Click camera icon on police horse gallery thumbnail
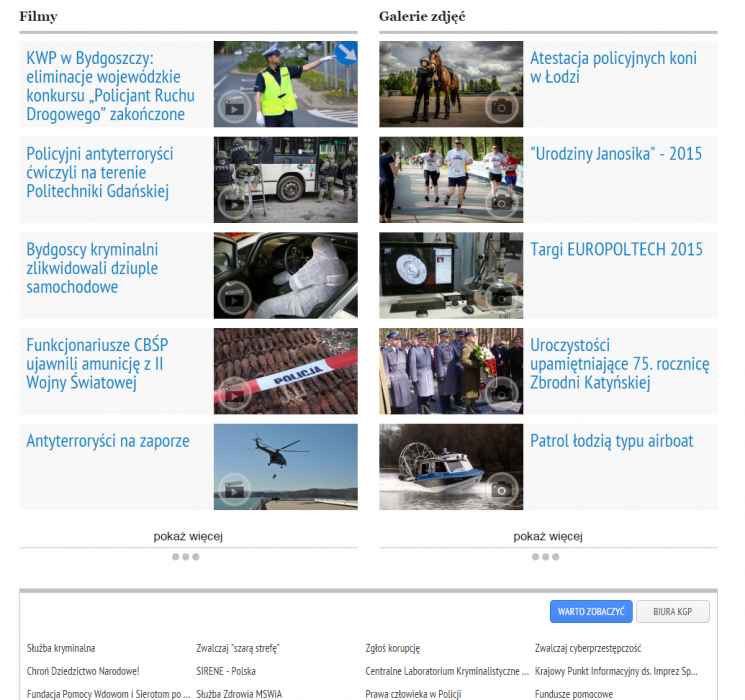The width and height of the screenshot is (745, 700). 502,107
